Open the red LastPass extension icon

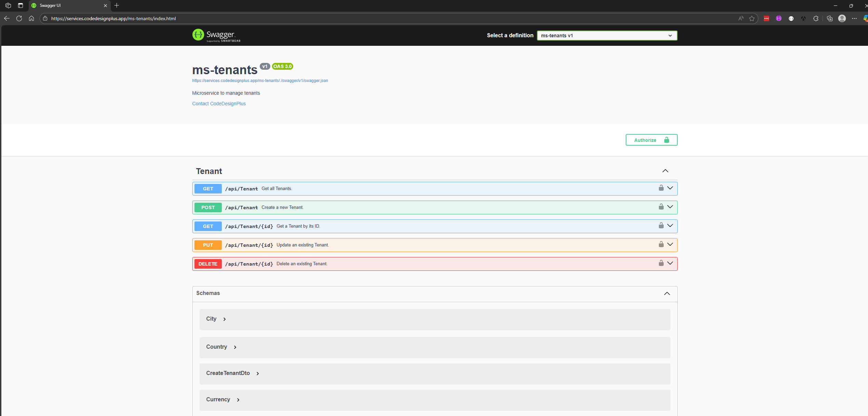[767, 18]
